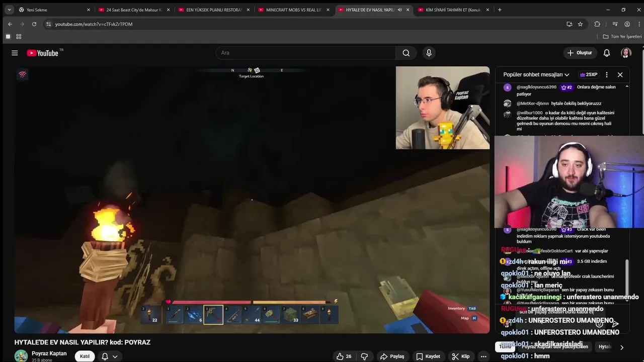Select the youtube.com URL in address bar
The height and width of the screenshot is (362, 644).
94,24
